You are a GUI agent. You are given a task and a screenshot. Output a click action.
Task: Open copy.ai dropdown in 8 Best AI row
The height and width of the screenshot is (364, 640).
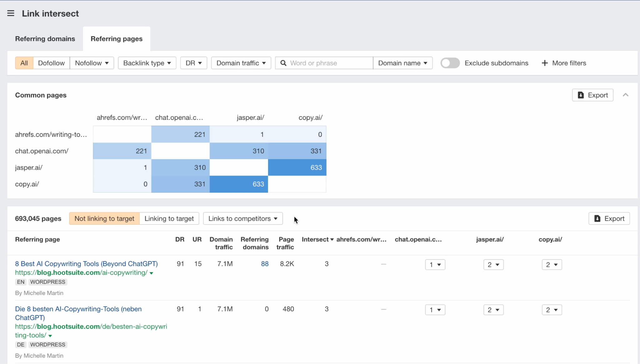(552, 265)
